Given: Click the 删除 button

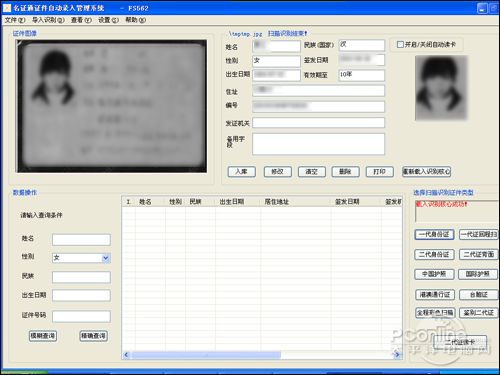Looking at the screenshot, I should click(x=345, y=172).
